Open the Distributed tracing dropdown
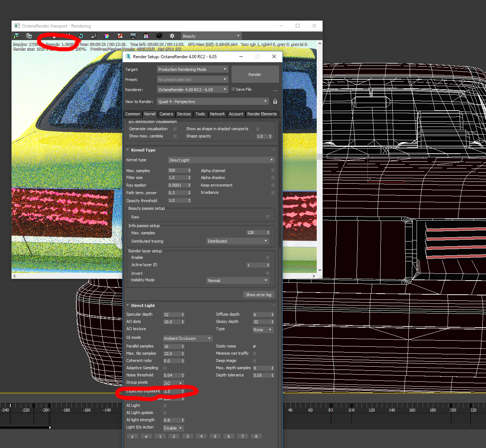 tap(238, 241)
